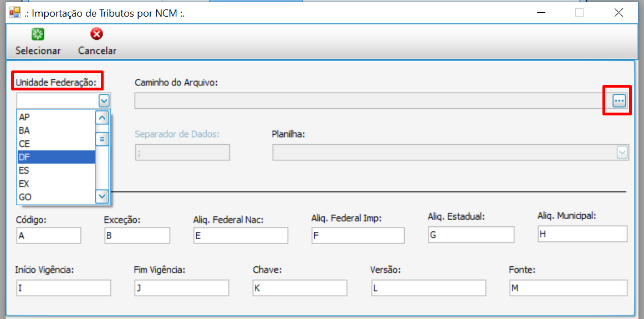Click the green Selecionar icon
Image resolution: width=644 pixels, height=319 pixels.
[x=38, y=34]
